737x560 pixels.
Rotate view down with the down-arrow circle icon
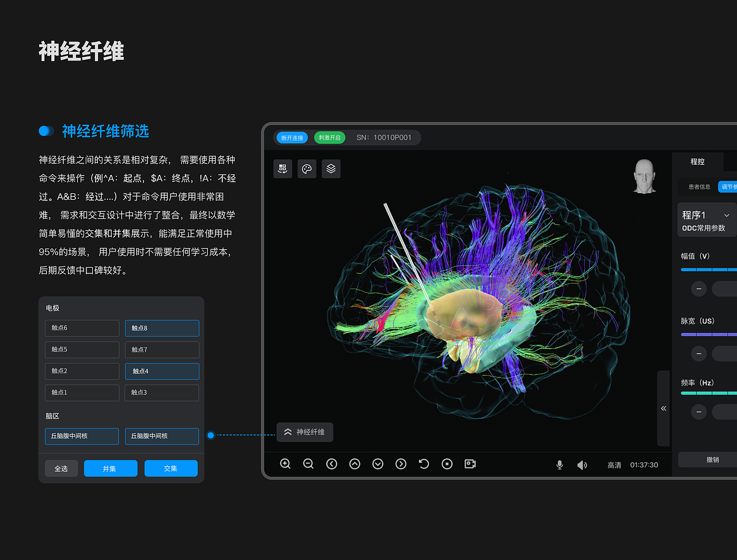pos(378,464)
